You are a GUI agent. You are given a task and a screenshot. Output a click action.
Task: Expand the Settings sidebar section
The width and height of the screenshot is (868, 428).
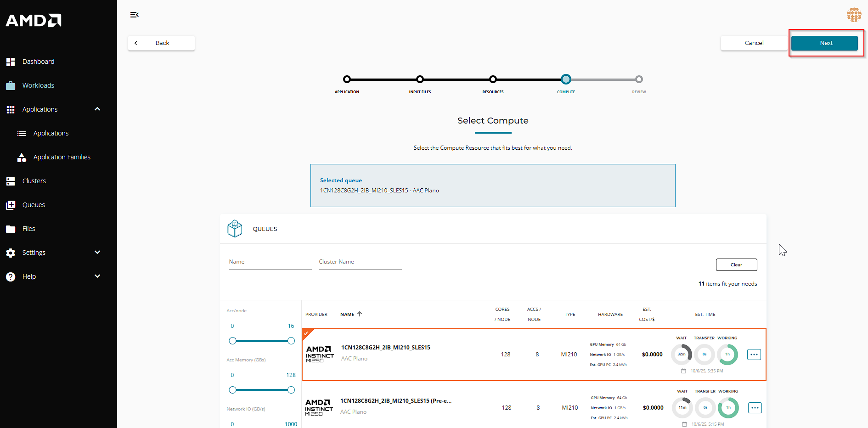97,253
